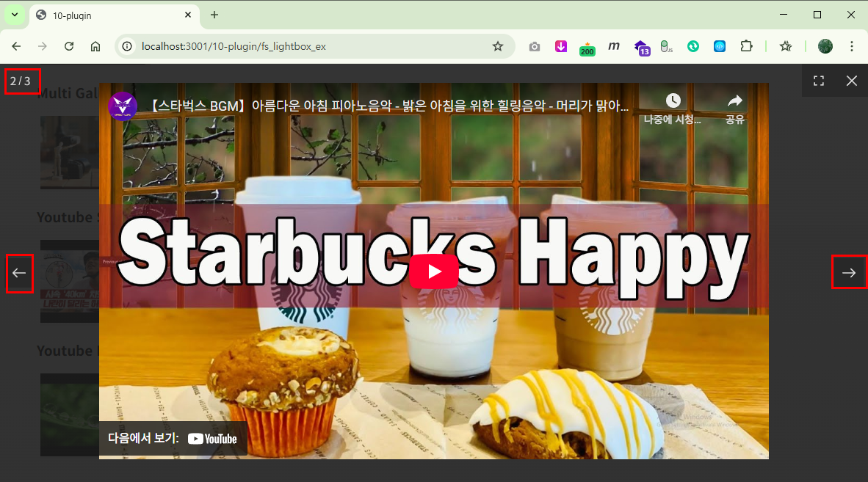Close the 10-plugin tab
868x482 pixels.
click(x=188, y=15)
